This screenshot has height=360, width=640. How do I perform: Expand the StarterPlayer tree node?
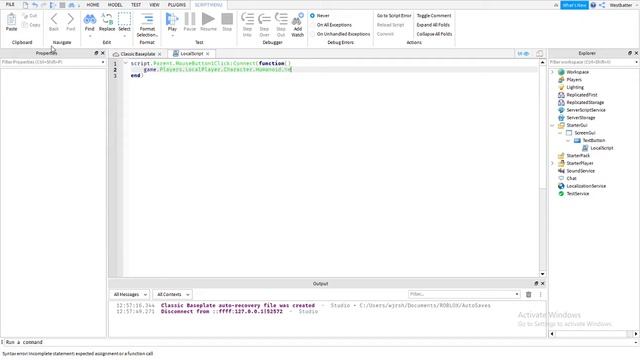tap(553, 163)
